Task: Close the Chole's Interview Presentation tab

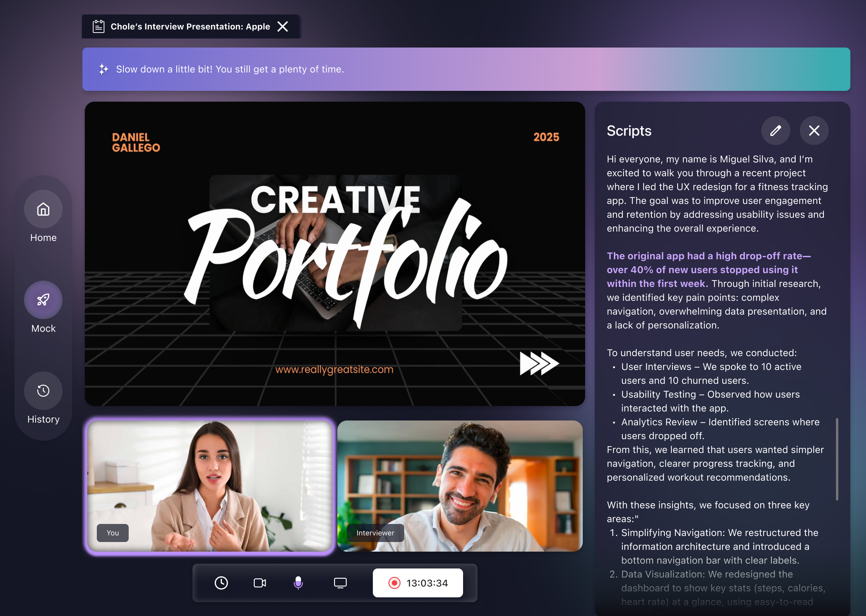Action: click(x=282, y=26)
